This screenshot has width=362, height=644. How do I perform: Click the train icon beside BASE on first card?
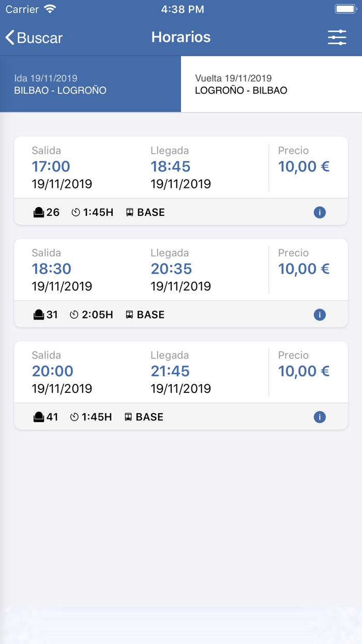(129, 212)
